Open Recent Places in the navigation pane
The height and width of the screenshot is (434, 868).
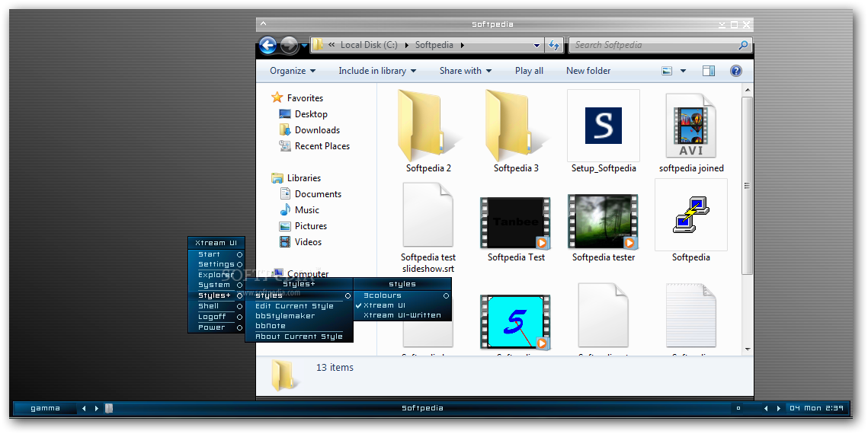322,146
